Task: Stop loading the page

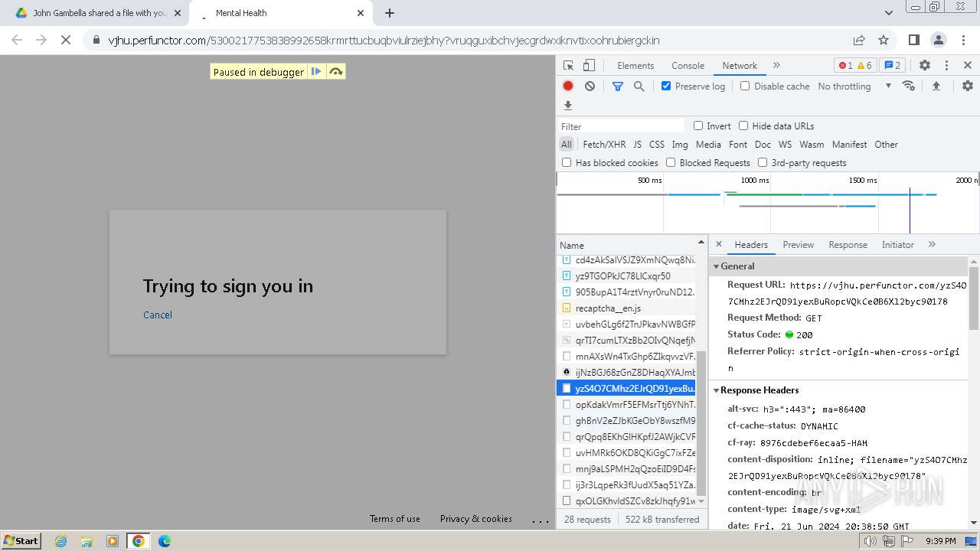Action: (x=66, y=40)
